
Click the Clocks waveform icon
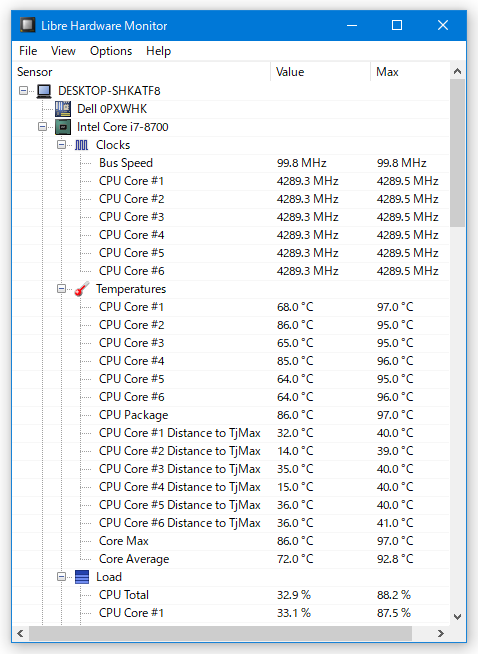coord(82,145)
